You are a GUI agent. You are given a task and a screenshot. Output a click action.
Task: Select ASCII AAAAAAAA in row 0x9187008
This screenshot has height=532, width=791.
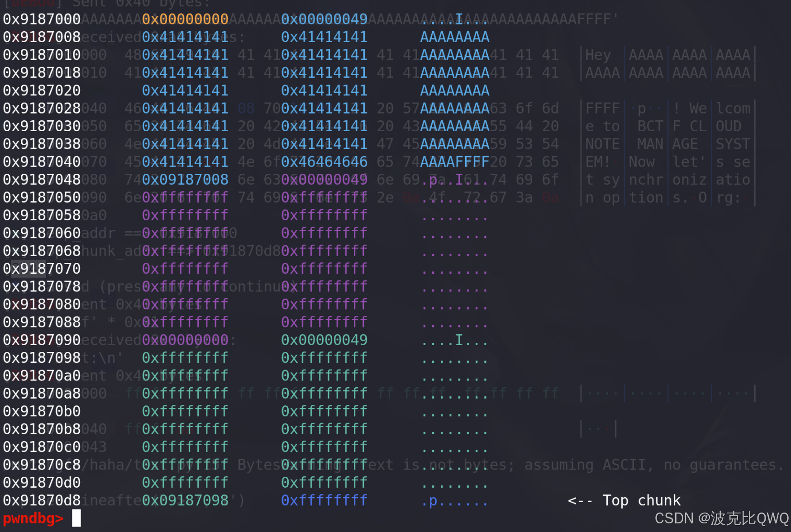455,37
